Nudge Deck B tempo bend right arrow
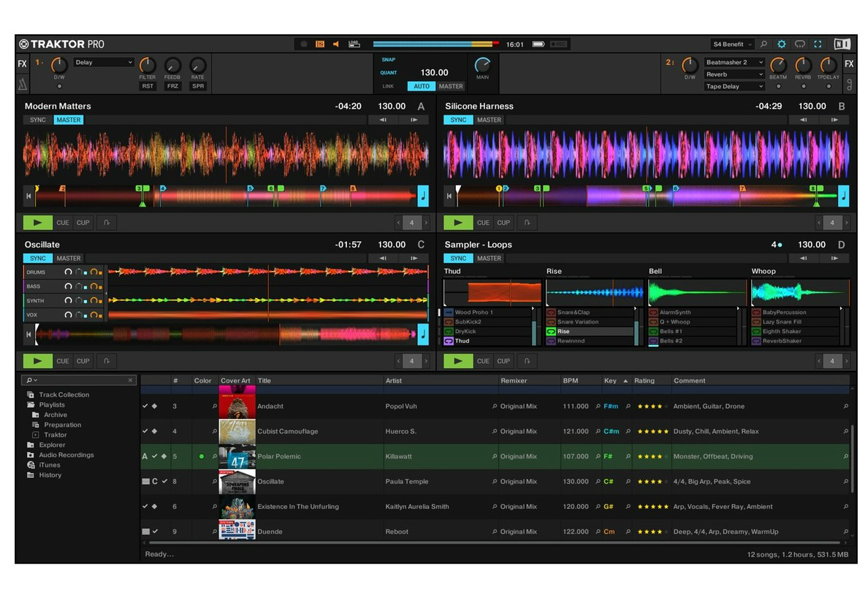This screenshot has width=868, height=590. click(834, 120)
